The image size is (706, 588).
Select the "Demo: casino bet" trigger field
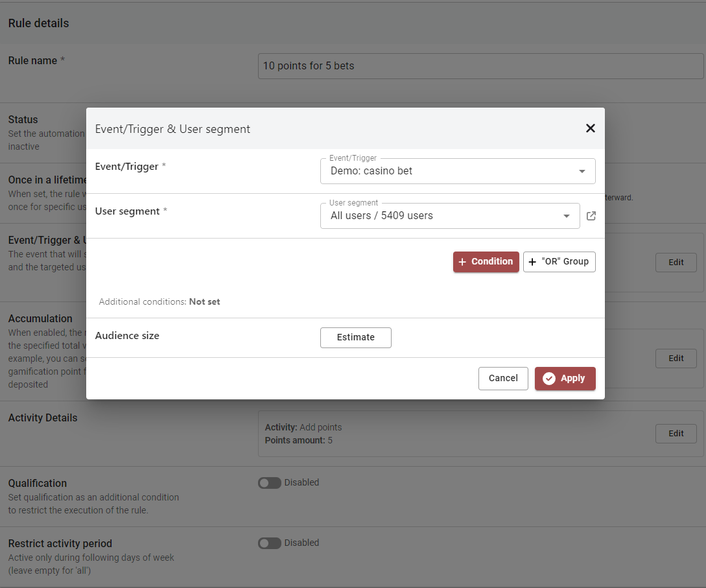pyautogui.click(x=447, y=172)
